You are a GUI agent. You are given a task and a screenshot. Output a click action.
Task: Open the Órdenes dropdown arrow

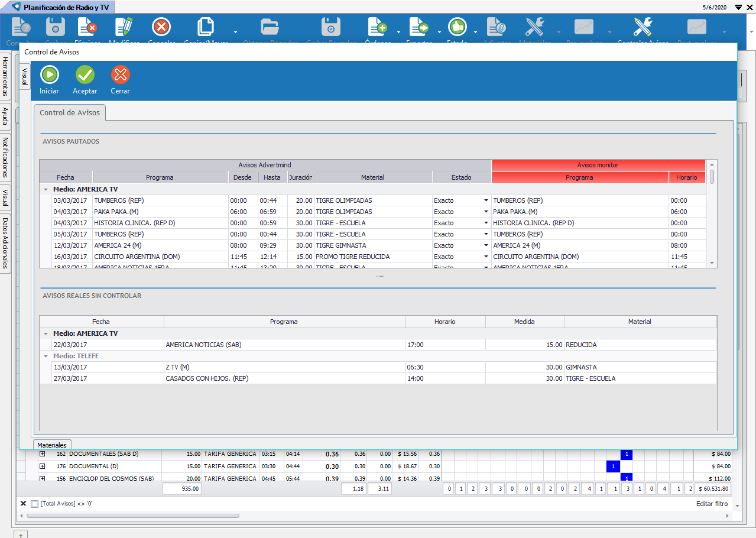tap(398, 32)
